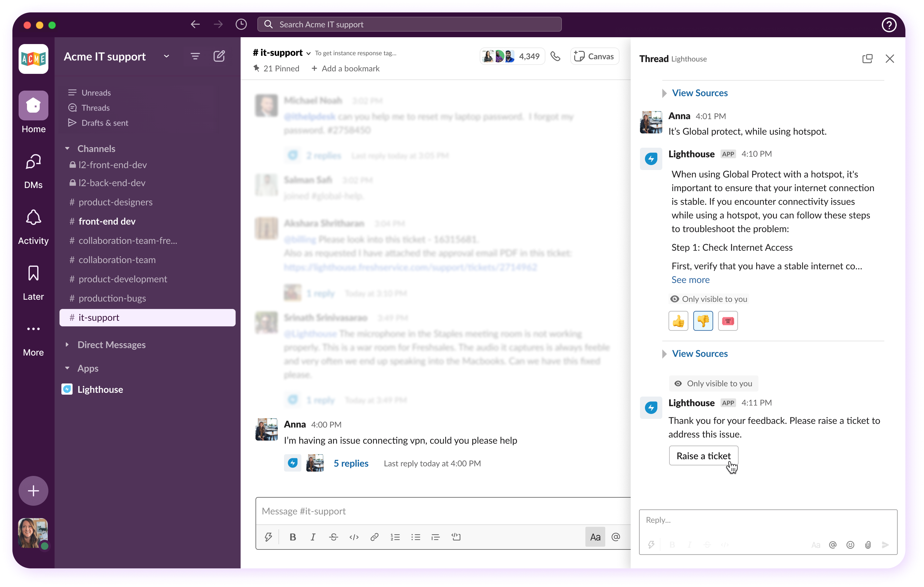Expand the first View Sources disclosure

[x=700, y=93]
